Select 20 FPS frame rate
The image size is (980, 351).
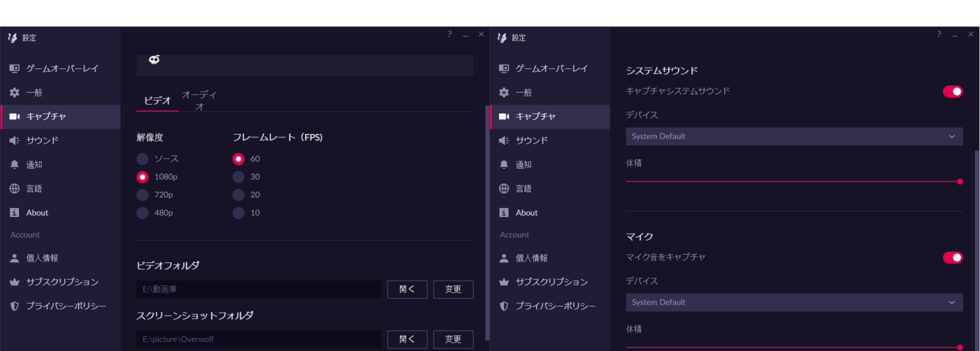point(239,195)
